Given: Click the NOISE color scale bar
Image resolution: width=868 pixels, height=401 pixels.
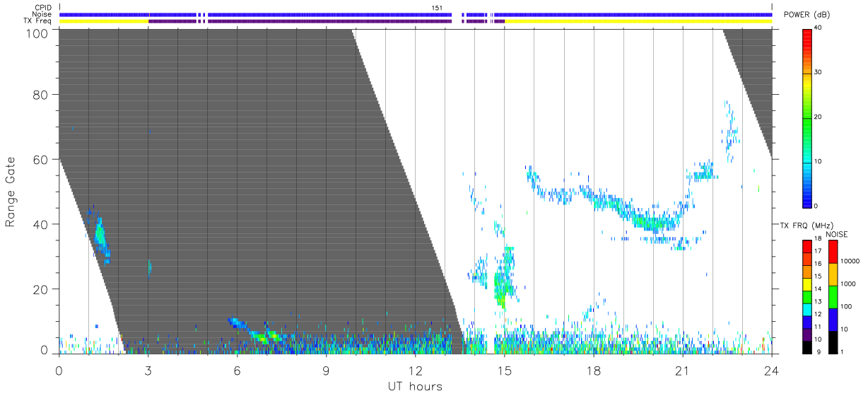Looking at the screenshot, I should click(x=833, y=296).
